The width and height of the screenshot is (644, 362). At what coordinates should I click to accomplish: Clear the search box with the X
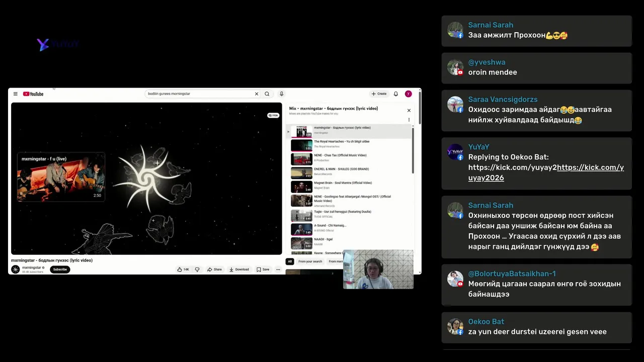coord(257,94)
